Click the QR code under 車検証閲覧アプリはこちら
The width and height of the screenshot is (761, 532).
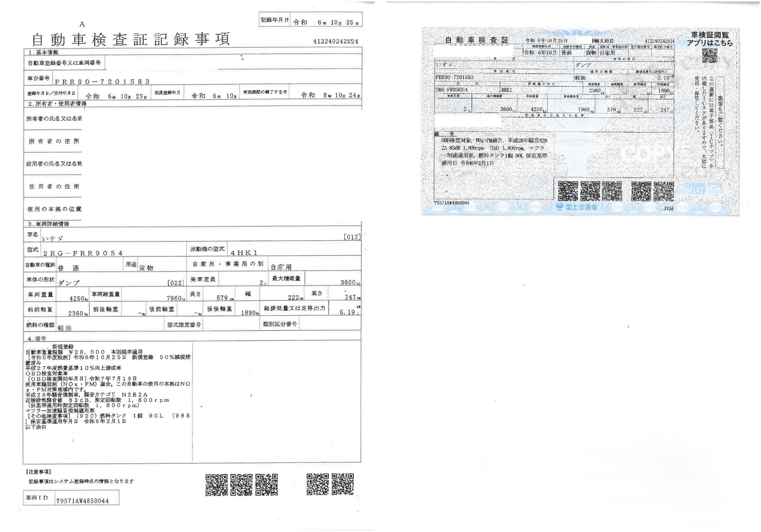(x=709, y=55)
